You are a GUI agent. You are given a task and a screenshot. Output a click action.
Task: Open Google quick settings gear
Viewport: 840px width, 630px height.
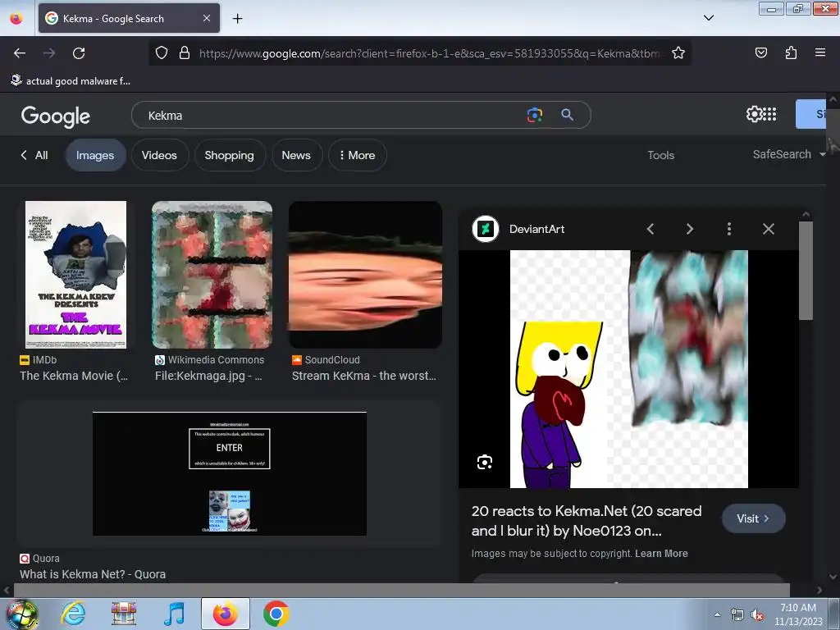(x=754, y=114)
